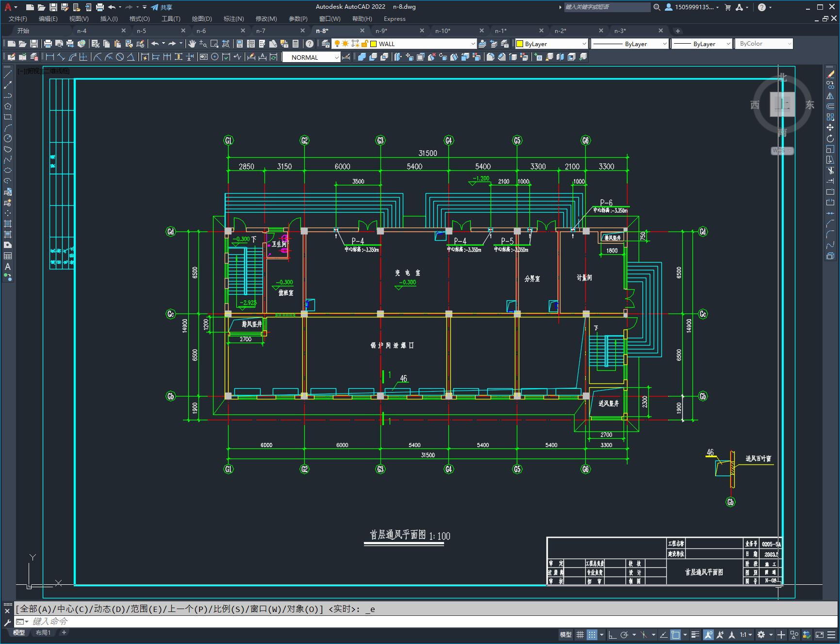
Task: Click the Undo arrow icon
Action: (155, 44)
